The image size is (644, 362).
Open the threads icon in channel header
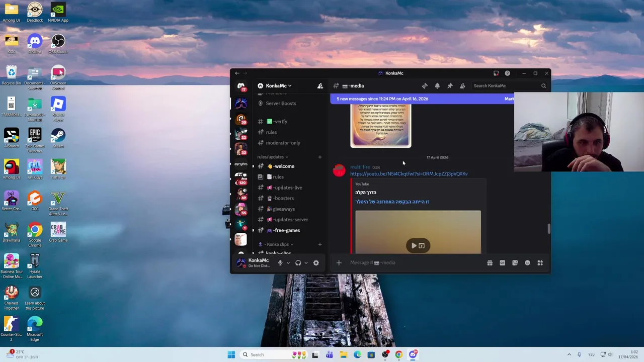pyautogui.click(x=425, y=86)
